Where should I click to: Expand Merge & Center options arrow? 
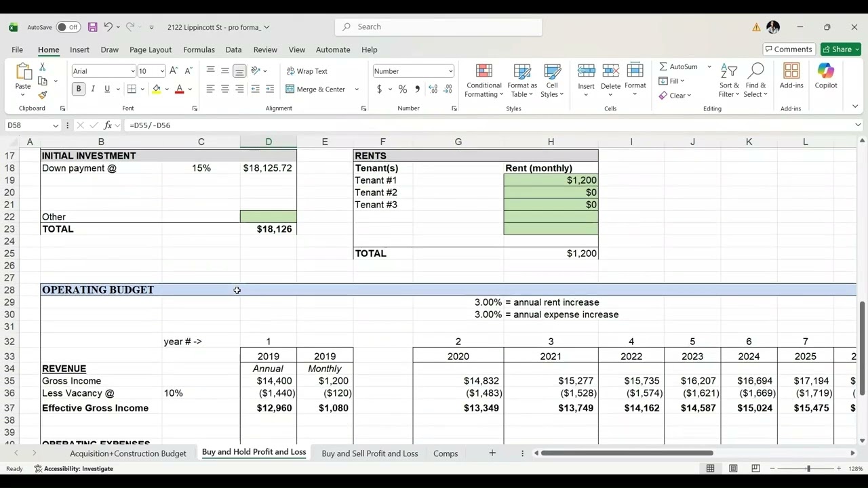tap(357, 89)
